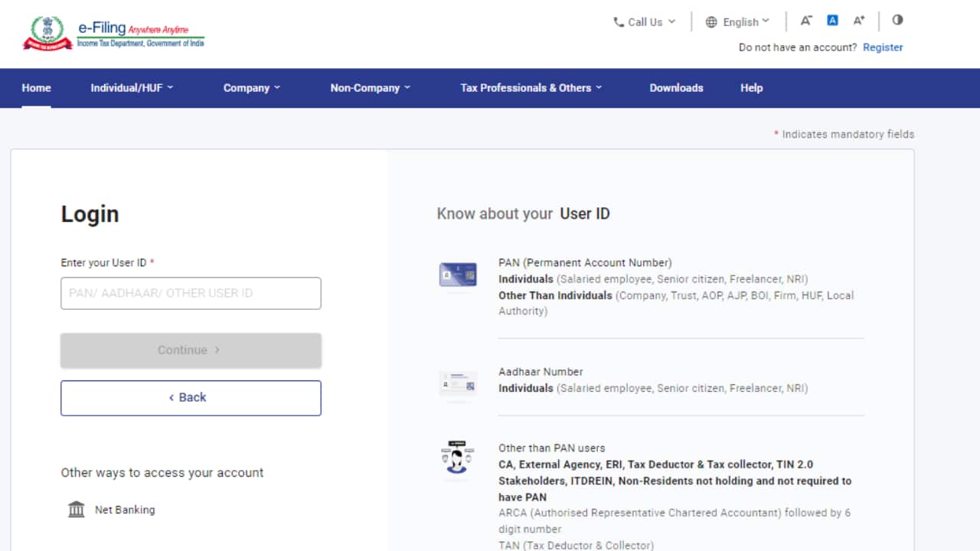The image size is (980, 551).
Task: Select the default font size A icon
Action: (x=832, y=21)
